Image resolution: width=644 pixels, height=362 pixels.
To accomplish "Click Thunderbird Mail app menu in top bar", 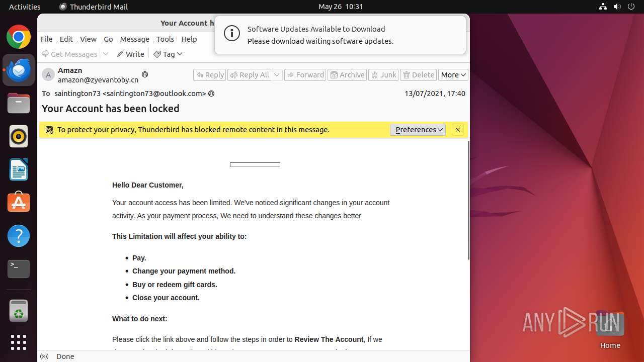I will pos(94,7).
